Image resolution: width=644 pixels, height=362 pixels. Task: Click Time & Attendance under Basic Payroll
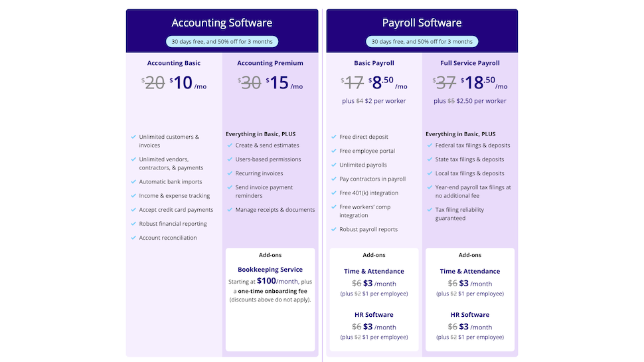point(374,271)
